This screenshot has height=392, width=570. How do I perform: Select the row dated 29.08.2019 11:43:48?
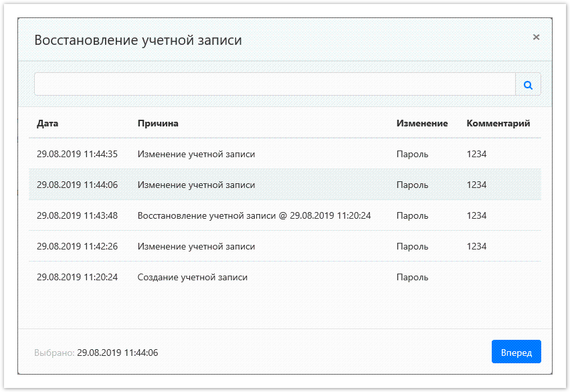77,216
